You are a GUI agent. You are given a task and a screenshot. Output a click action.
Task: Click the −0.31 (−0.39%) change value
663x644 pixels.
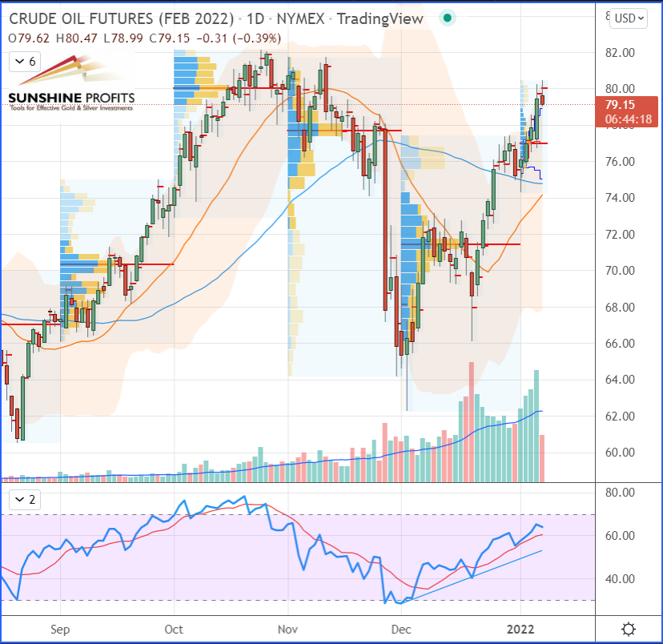point(239,38)
